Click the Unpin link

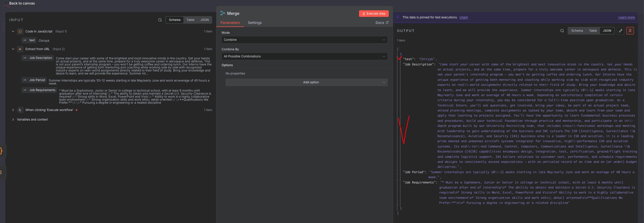coord(463,17)
